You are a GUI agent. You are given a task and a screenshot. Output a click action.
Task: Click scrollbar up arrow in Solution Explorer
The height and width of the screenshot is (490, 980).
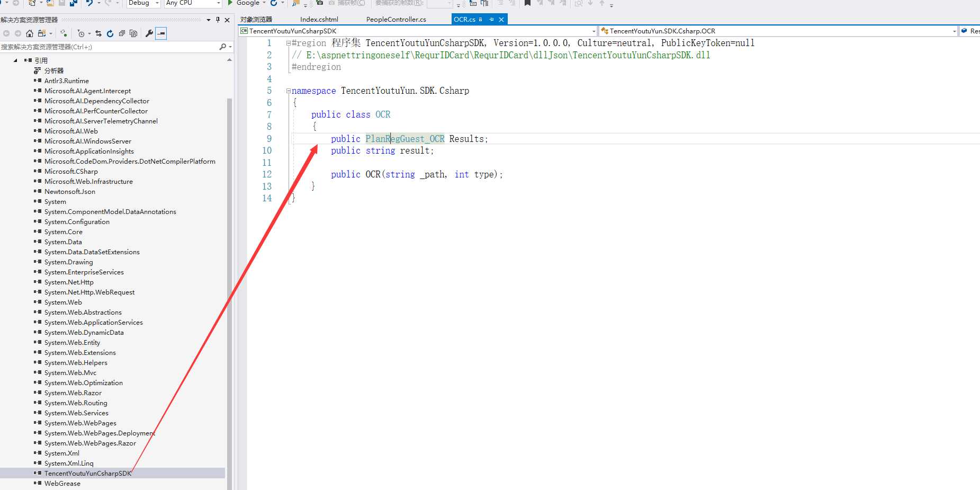[x=230, y=60]
